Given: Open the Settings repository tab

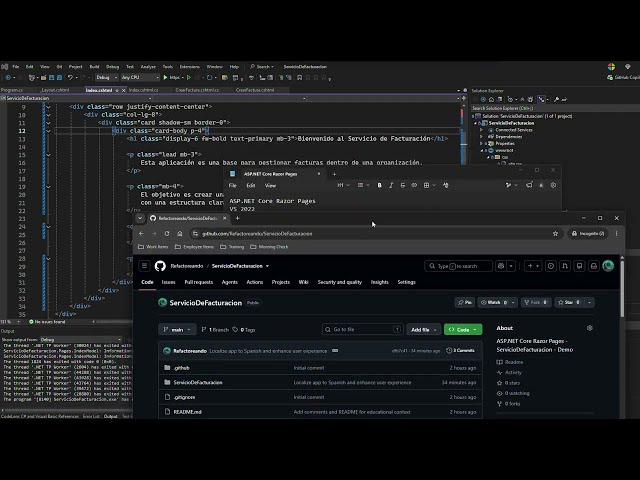Looking at the screenshot, I should click(407, 282).
